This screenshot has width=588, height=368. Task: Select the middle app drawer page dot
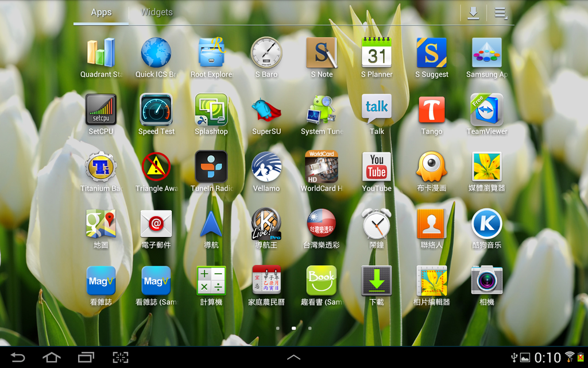pyautogui.click(x=293, y=328)
